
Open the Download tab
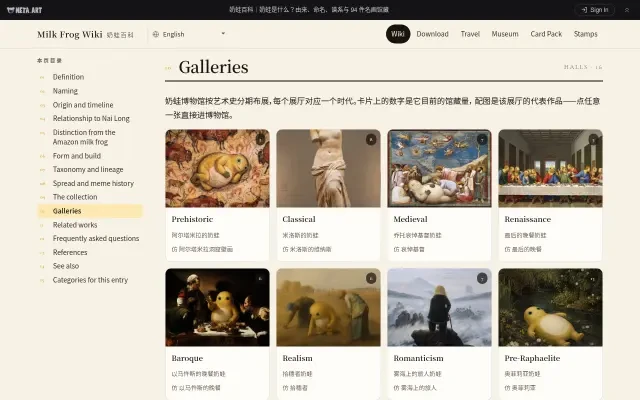click(432, 34)
